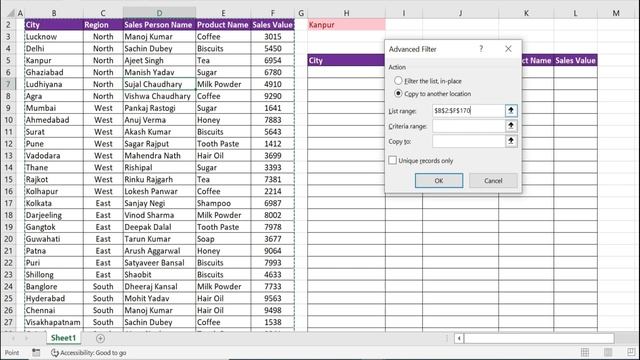
Task: Select column M header
Action: [616, 13]
